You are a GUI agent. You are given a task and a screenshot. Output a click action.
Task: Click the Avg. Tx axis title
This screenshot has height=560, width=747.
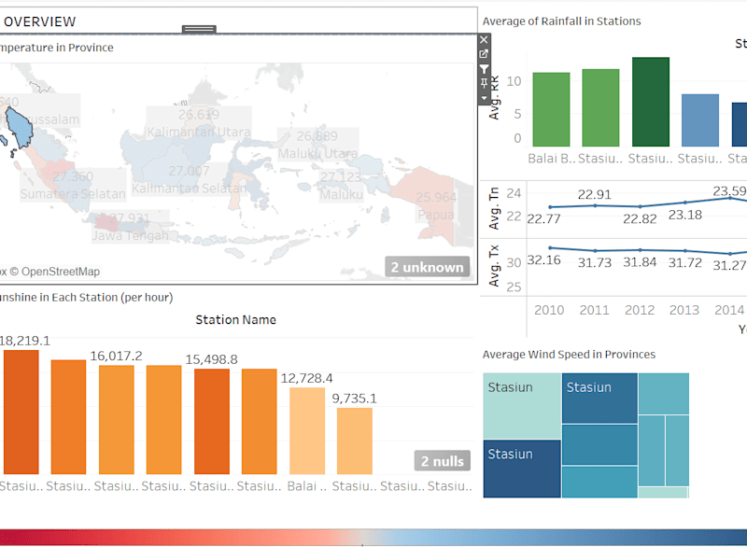(x=494, y=266)
